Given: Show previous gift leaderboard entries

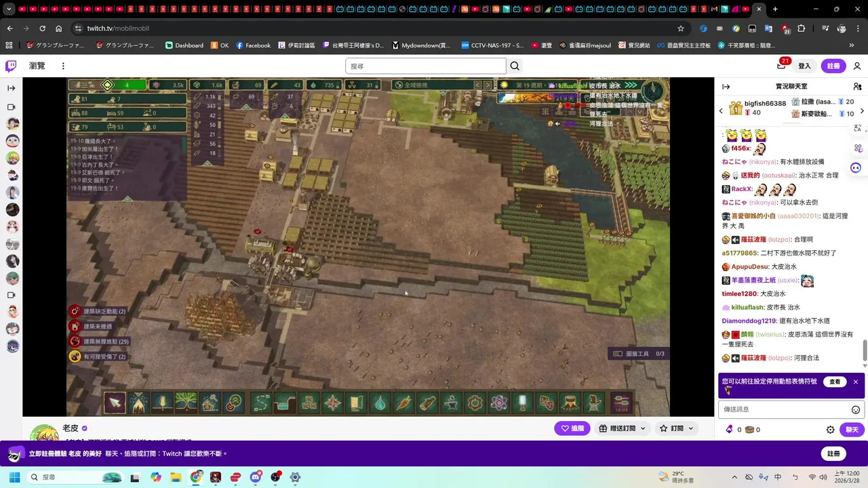Looking at the screenshot, I should click(721, 110).
